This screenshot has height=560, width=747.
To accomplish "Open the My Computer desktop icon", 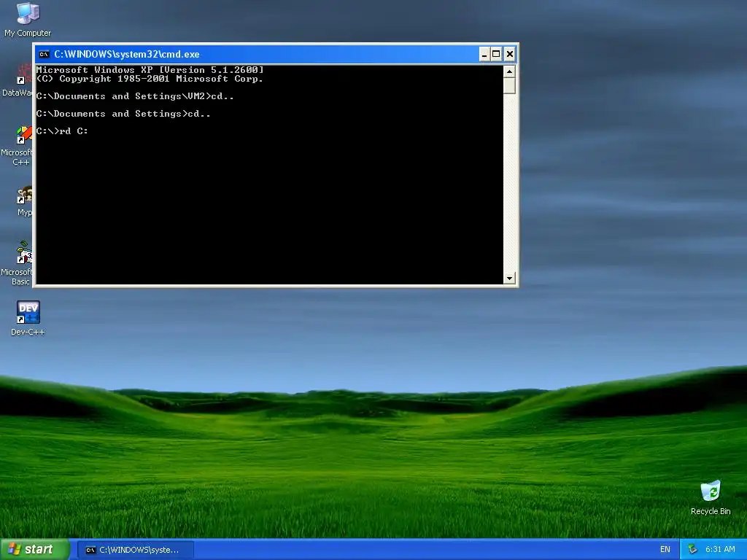I will (x=28, y=19).
